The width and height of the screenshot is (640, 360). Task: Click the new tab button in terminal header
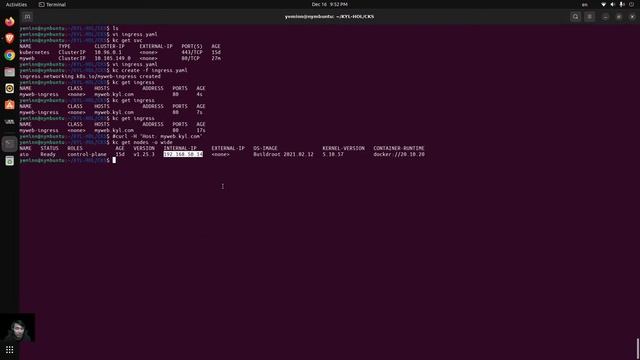(x=27, y=17)
